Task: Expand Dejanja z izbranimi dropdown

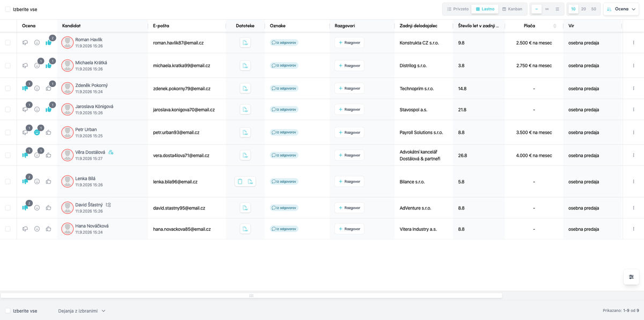Action: pyautogui.click(x=82, y=311)
